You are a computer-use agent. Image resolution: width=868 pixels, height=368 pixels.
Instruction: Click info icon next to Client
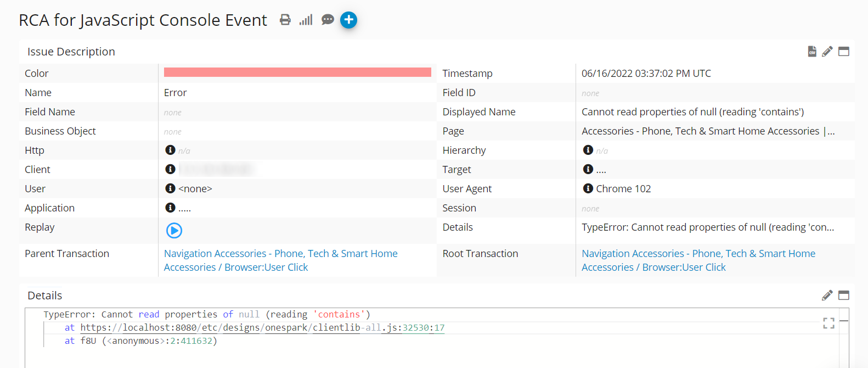(170, 169)
